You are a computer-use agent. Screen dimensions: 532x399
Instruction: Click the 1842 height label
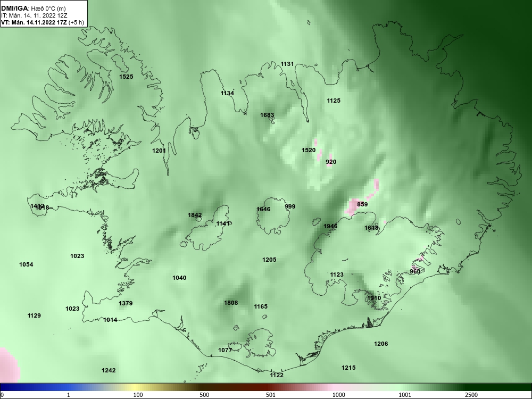(x=195, y=215)
